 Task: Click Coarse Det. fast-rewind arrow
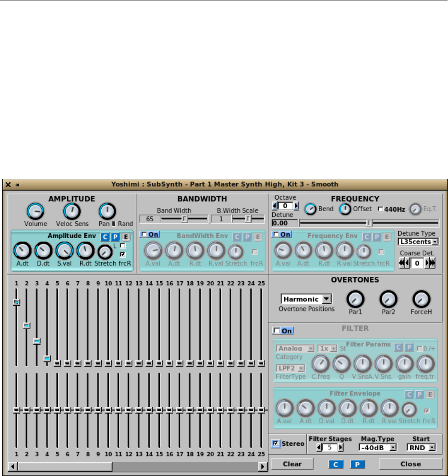click(x=401, y=263)
